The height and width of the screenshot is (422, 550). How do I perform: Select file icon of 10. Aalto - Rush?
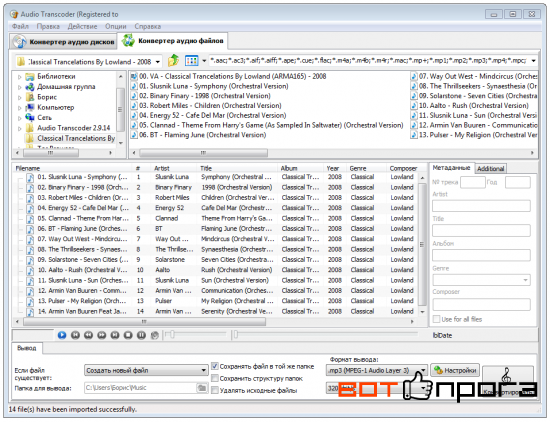point(414,106)
